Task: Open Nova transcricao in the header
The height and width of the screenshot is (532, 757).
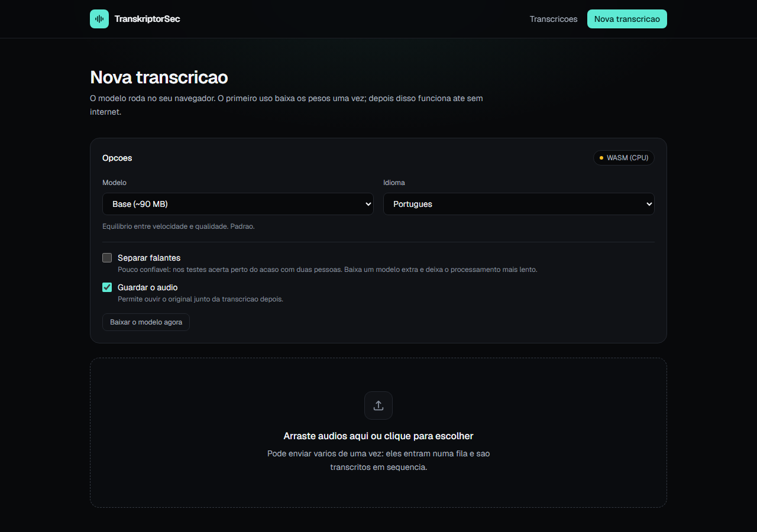Action: (x=627, y=19)
